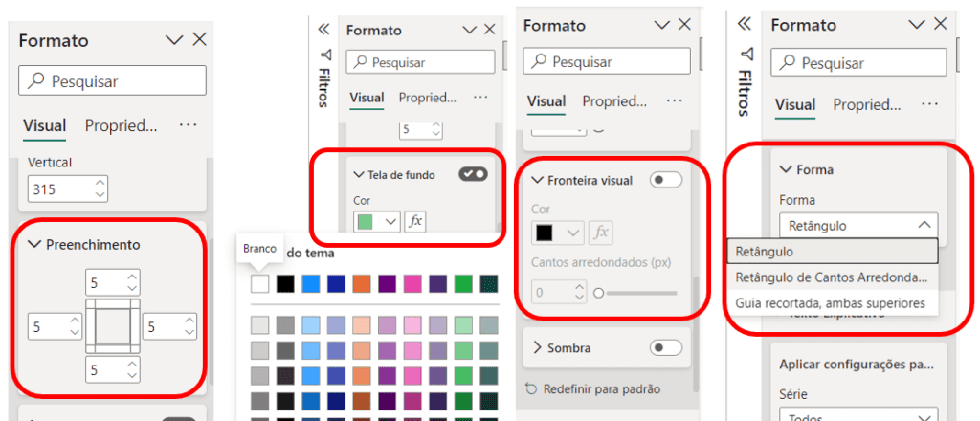Close the Formato pane in Preenchimento panel
Screen dimensions: 980x421
point(199,40)
